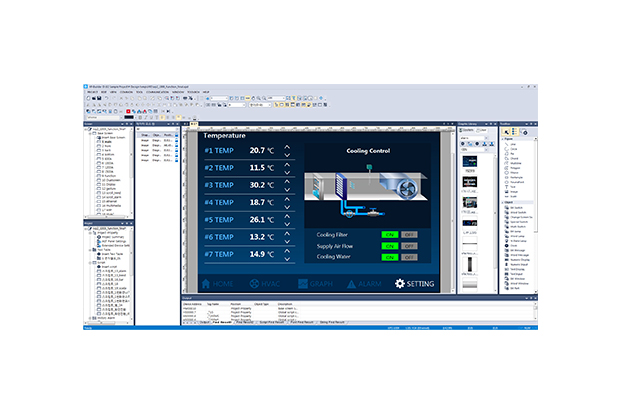Screen dimensions: 621x414
Task: Select the RoundRect figure tool
Action: [x=516, y=182]
